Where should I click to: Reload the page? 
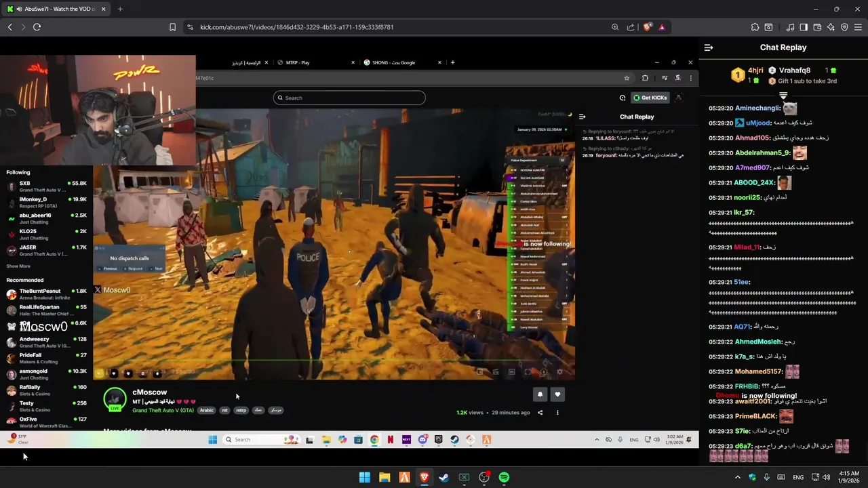coord(37,27)
